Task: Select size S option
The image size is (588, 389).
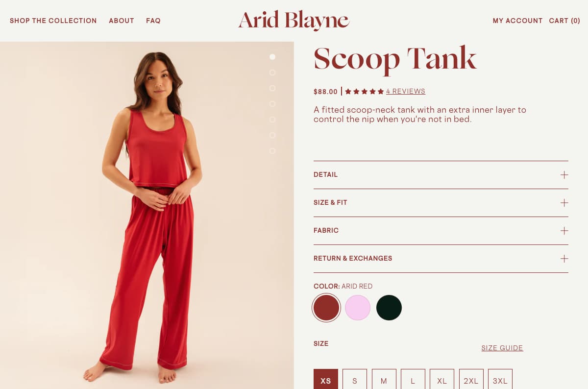Action: [x=355, y=381]
